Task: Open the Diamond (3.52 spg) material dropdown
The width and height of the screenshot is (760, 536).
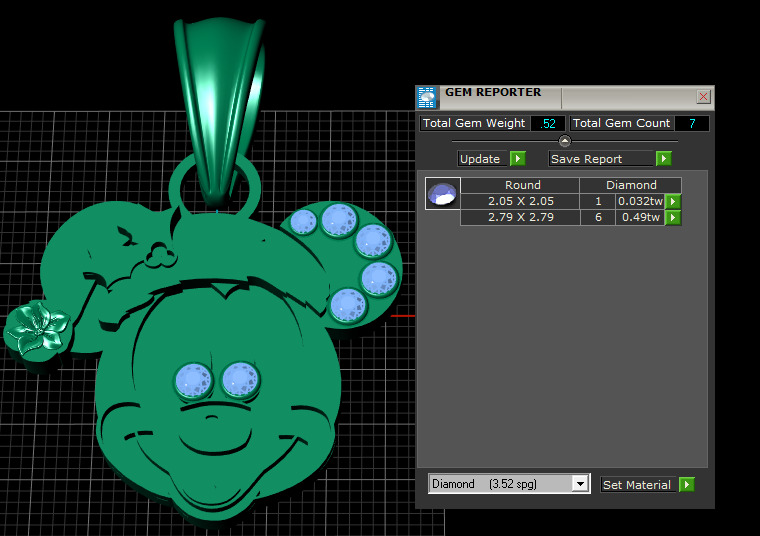Action: pos(580,484)
